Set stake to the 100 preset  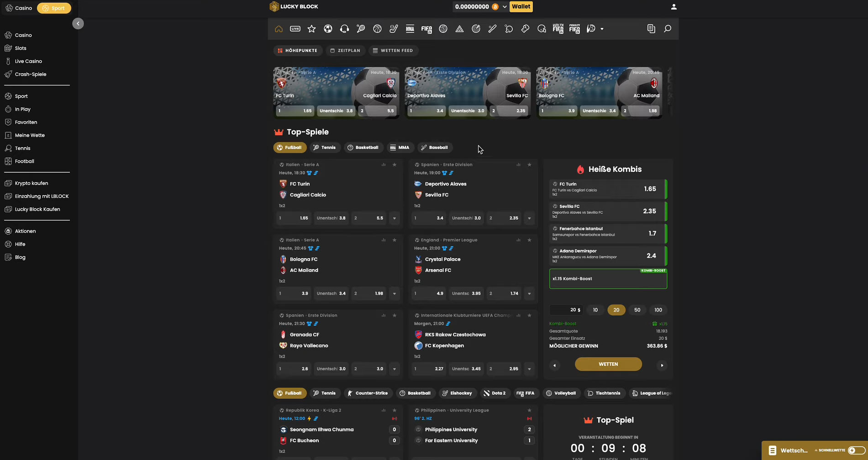tap(658, 310)
